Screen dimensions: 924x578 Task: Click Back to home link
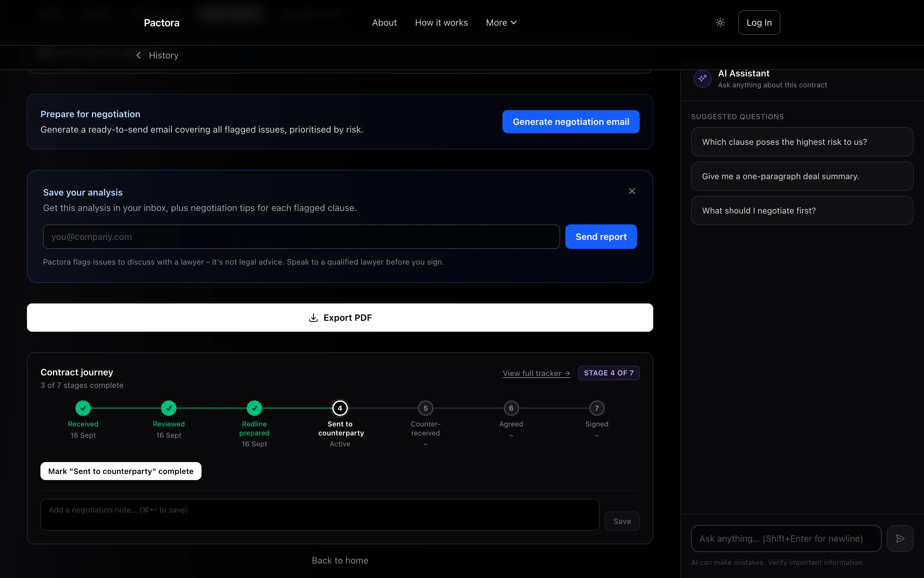[x=340, y=560]
